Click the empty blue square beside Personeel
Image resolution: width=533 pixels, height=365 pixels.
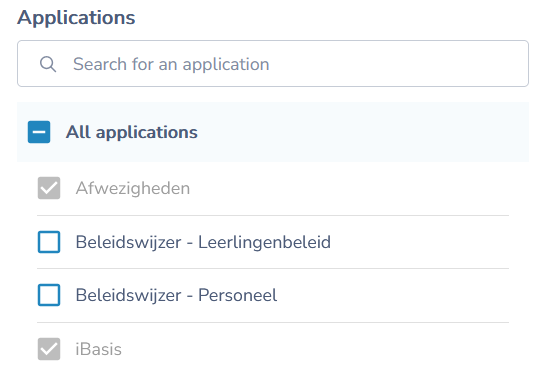pyautogui.click(x=49, y=295)
